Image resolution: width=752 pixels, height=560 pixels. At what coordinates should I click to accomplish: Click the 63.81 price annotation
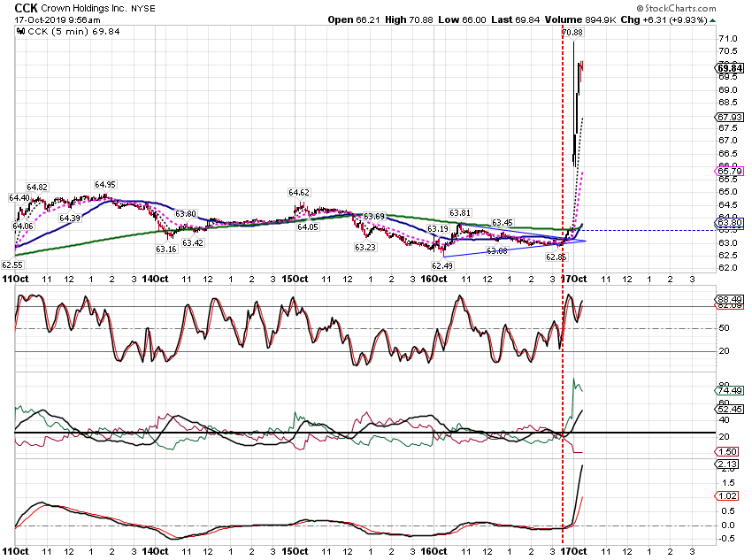click(460, 213)
